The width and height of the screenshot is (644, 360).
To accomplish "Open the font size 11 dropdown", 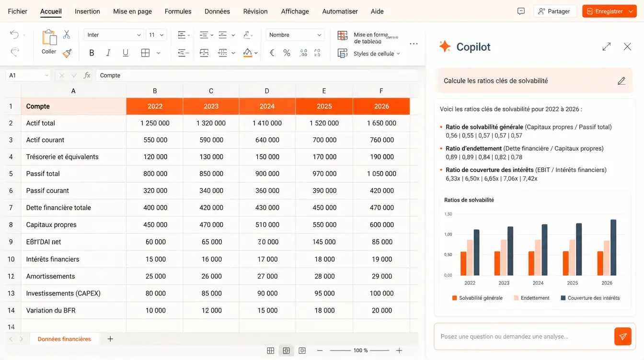I will coord(156,35).
